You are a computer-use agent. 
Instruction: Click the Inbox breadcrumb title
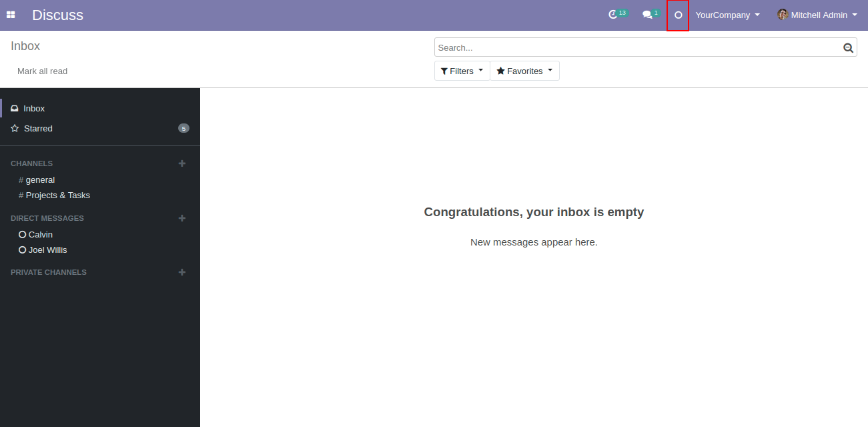pyautogui.click(x=25, y=46)
